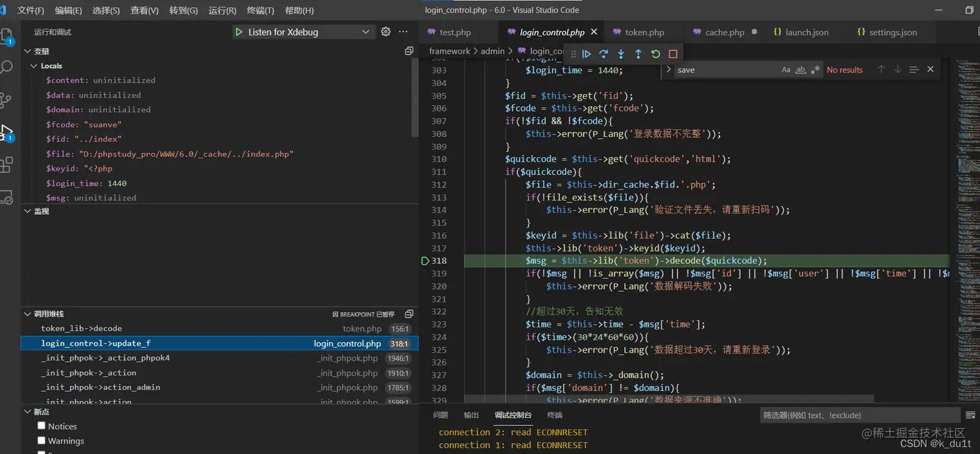
Task: Click the Step Into debug icon
Action: point(621,54)
